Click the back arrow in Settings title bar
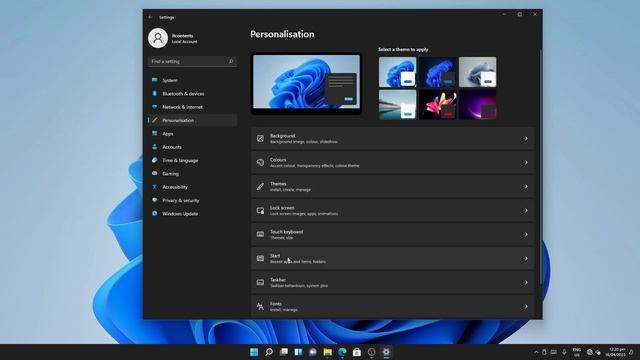Viewport: 640px width, 360px height. [x=151, y=17]
